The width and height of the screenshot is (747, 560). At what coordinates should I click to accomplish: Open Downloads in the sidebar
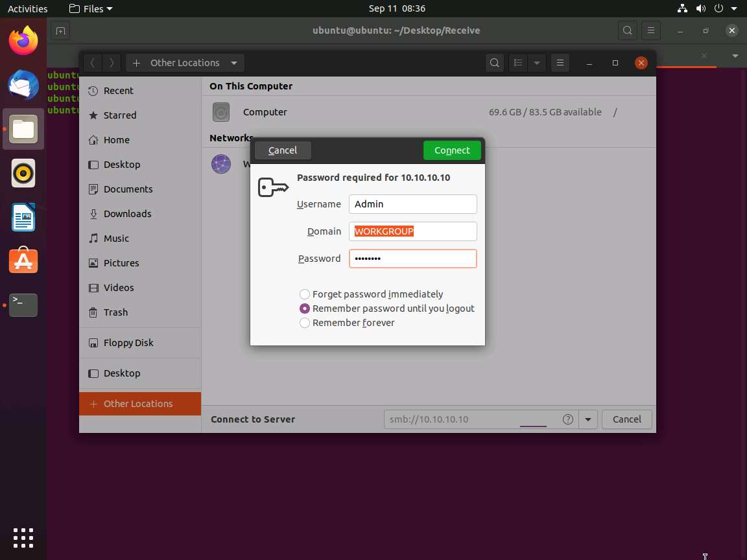pyautogui.click(x=140, y=214)
